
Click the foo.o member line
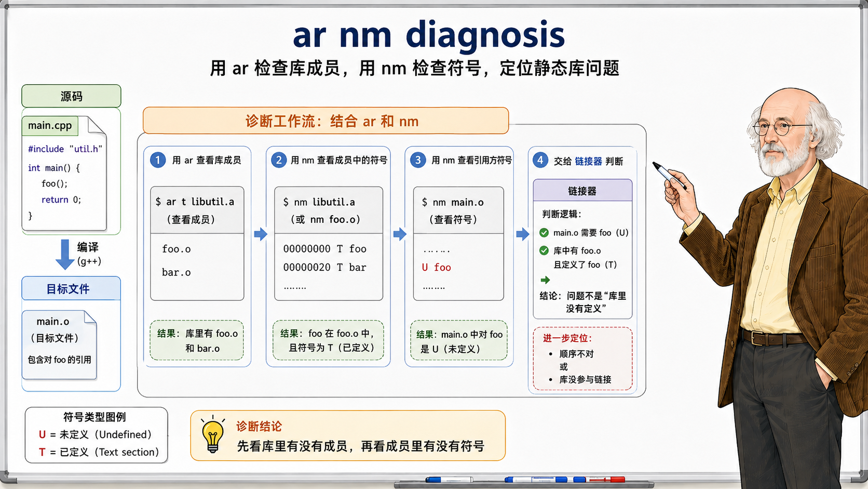pyautogui.click(x=177, y=249)
